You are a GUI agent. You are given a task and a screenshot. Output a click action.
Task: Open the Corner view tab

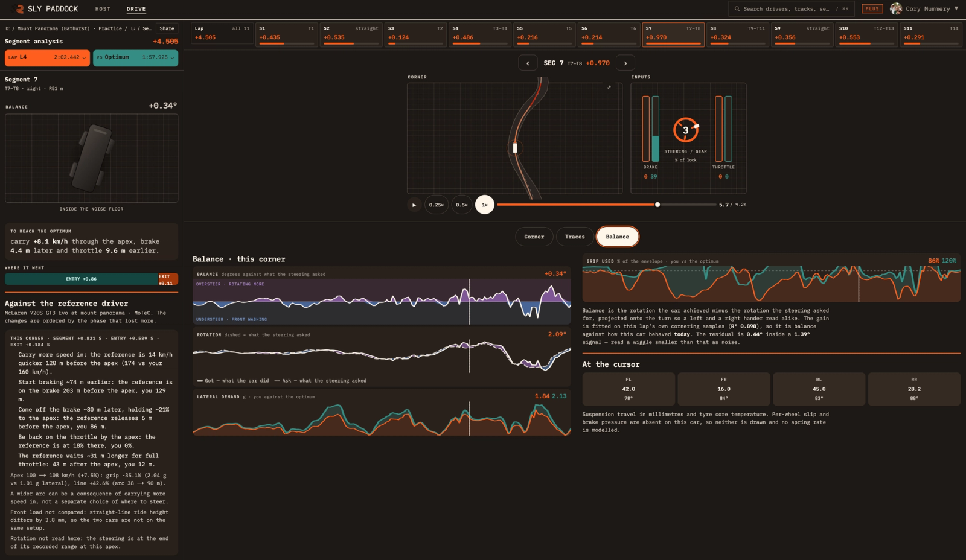click(534, 237)
